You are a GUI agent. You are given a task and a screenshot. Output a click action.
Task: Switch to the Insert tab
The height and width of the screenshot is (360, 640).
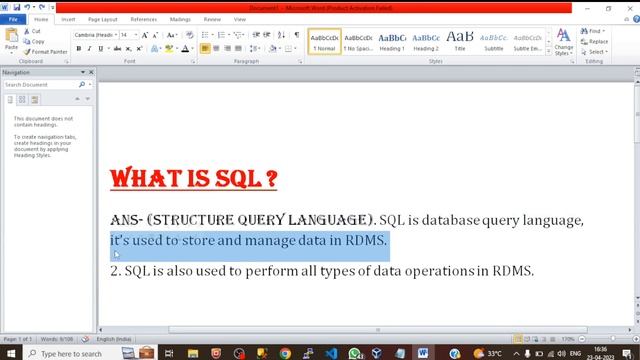pyautogui.click(x=68, y=19)
